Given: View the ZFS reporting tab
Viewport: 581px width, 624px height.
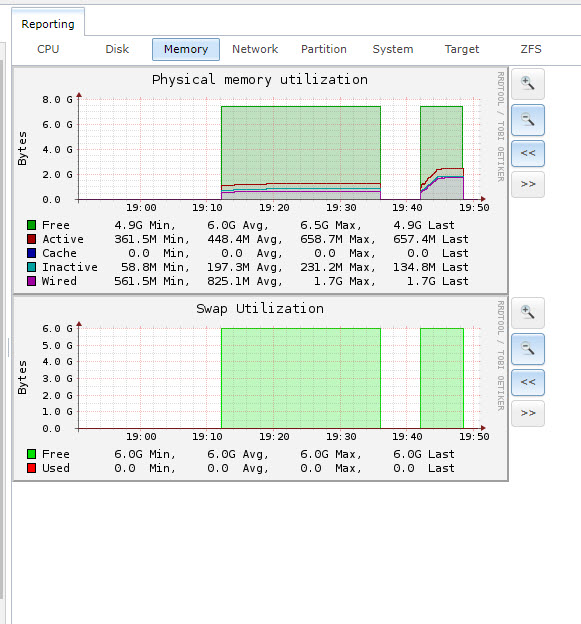Looking at the screenshot, I should coord(531,49).
